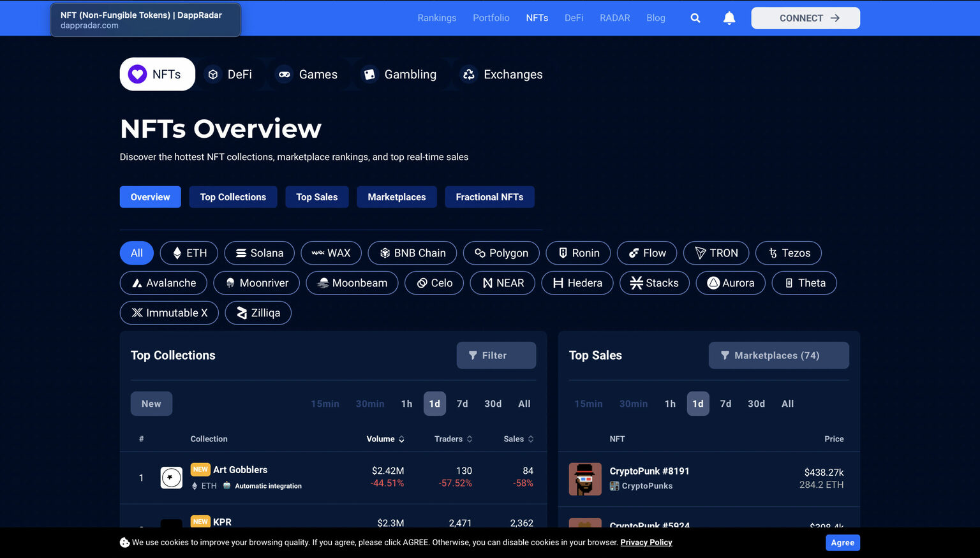
Task: Click the search magnifier icon
Action: coord(695,18)
